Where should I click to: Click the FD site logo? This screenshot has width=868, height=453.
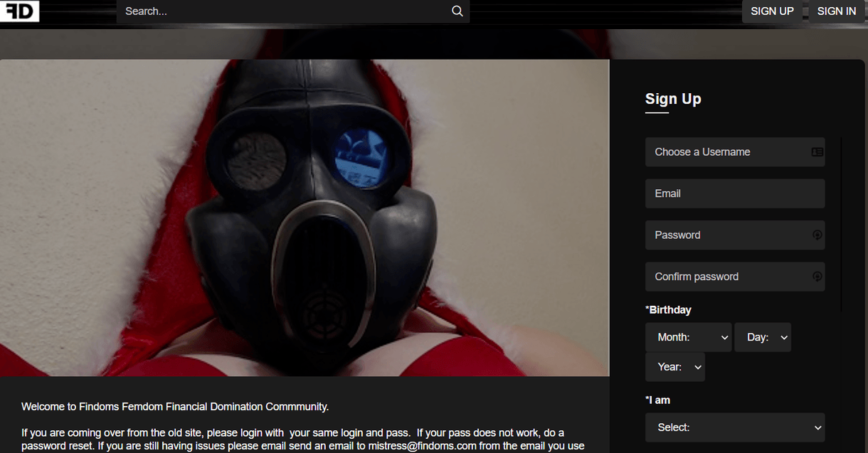pyautogui.click(x=19, y=11)
